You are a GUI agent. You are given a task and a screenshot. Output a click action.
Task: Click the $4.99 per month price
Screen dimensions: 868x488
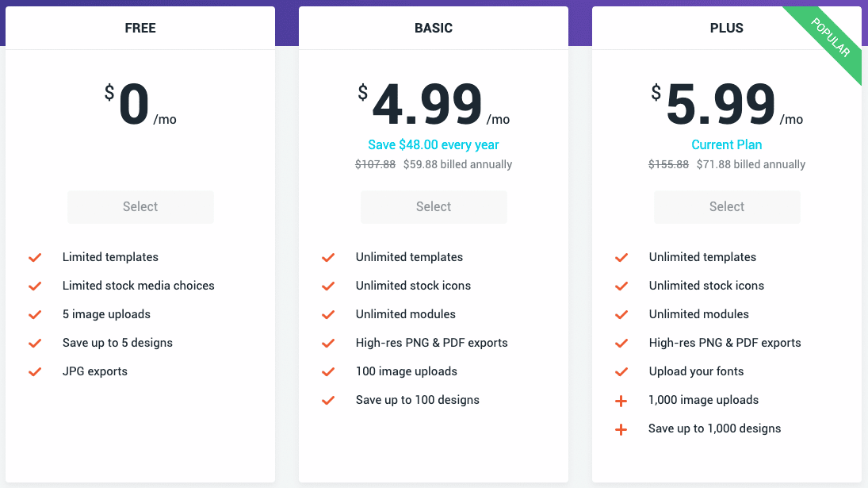(434, 104)
